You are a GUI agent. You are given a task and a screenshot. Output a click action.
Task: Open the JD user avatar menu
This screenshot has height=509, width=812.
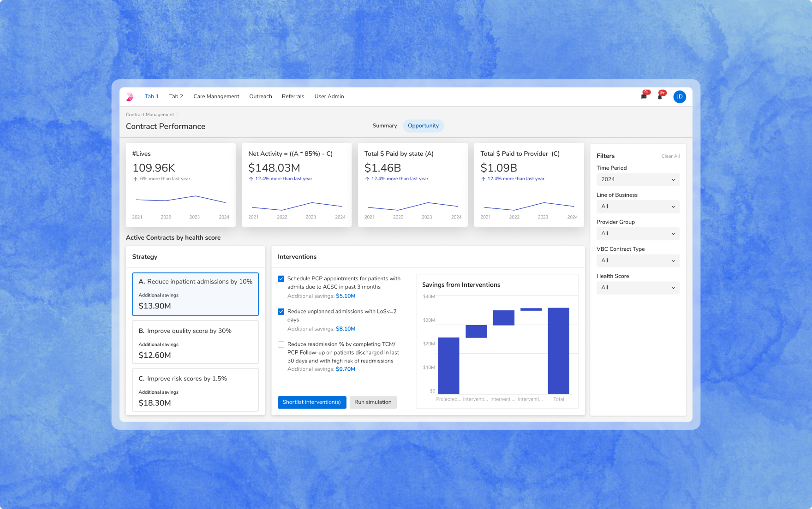tap(680, 97)
